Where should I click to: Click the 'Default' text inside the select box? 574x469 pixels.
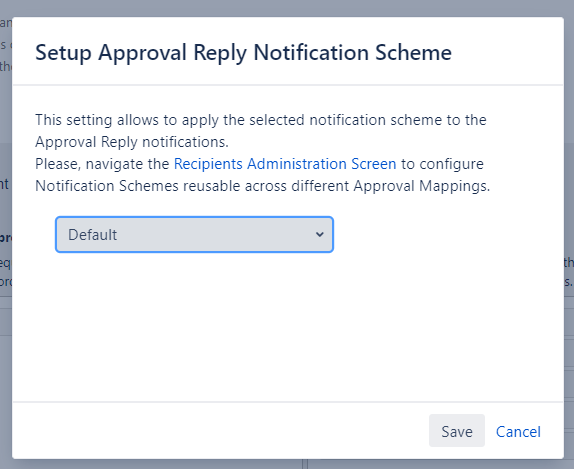point(93,235)
